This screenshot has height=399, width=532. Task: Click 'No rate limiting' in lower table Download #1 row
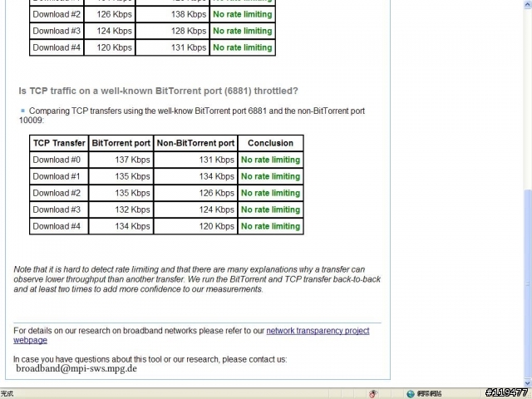coord(270,176)
